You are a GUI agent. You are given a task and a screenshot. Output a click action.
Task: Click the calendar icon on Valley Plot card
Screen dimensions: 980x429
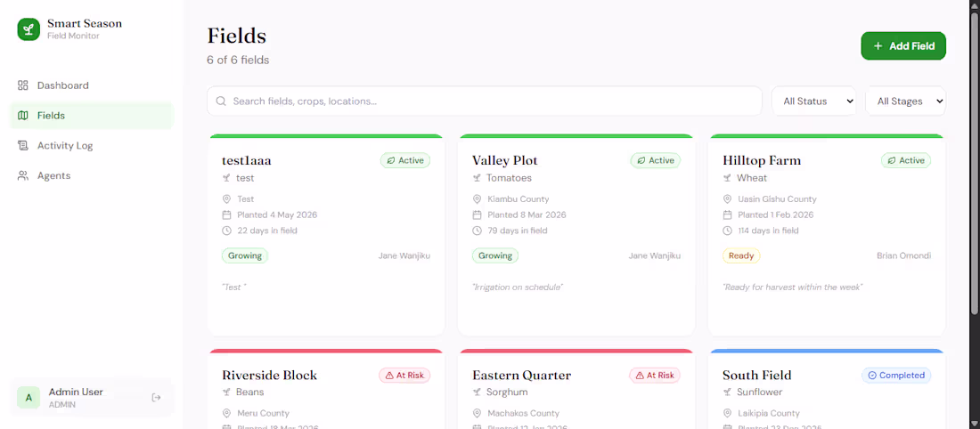(x=477, y=214)
